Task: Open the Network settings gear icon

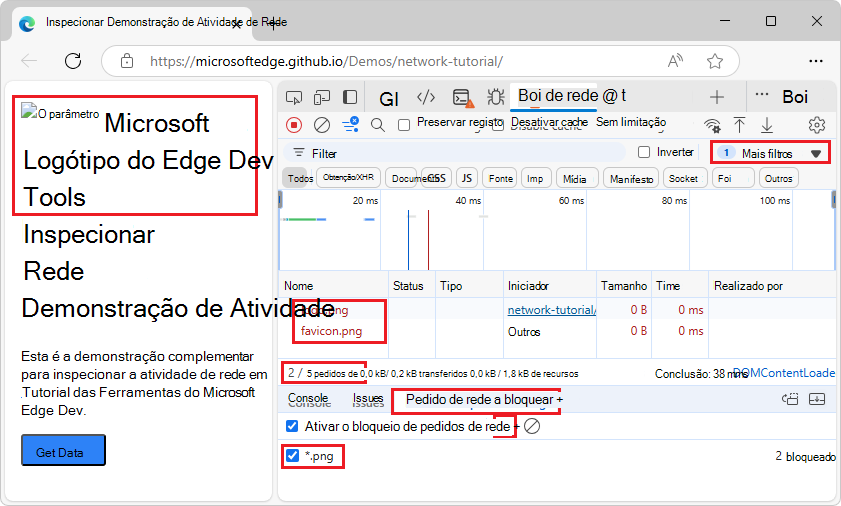Action: pos(816,125)
